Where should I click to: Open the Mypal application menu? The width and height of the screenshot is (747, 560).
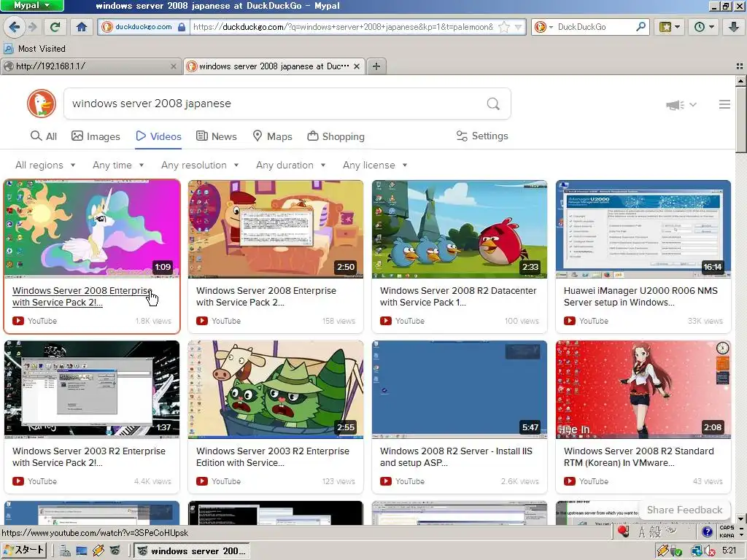coord(31,6)
